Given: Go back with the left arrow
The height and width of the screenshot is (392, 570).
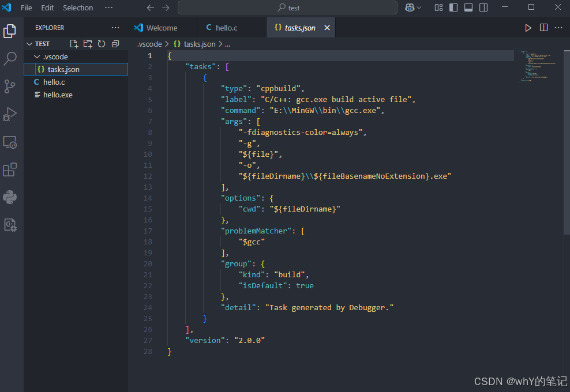Looking at the screenshot, I should click(x=151, y=7).
